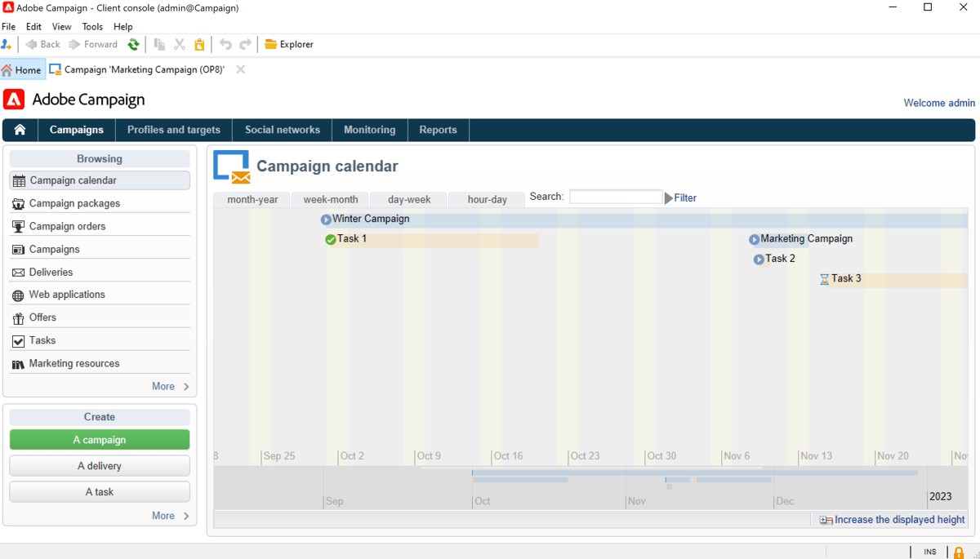Click the home icon in the navigation bar
980x559 pixels.
(x=19, y=129)
